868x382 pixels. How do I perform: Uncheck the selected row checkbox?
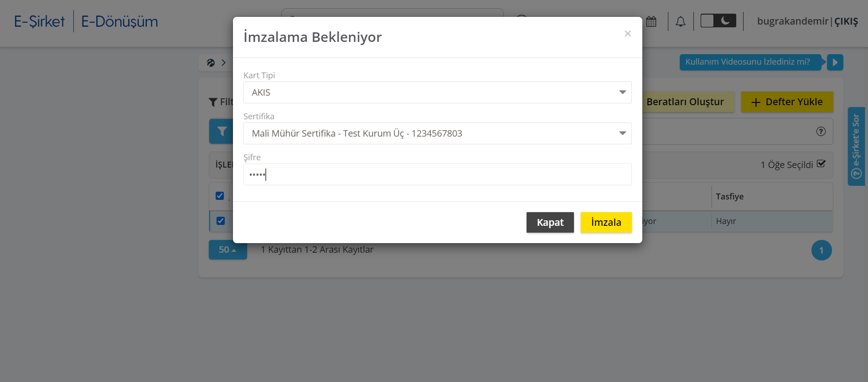pos(221,221)
